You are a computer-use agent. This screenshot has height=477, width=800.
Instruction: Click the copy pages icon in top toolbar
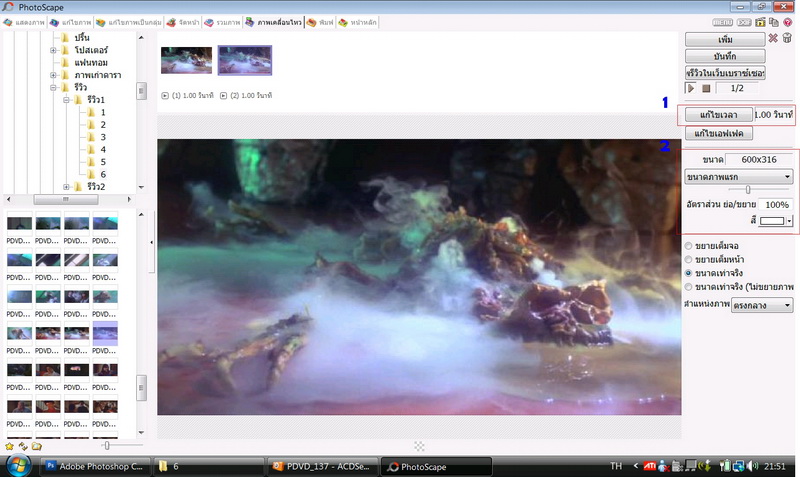tap(774, 22)
